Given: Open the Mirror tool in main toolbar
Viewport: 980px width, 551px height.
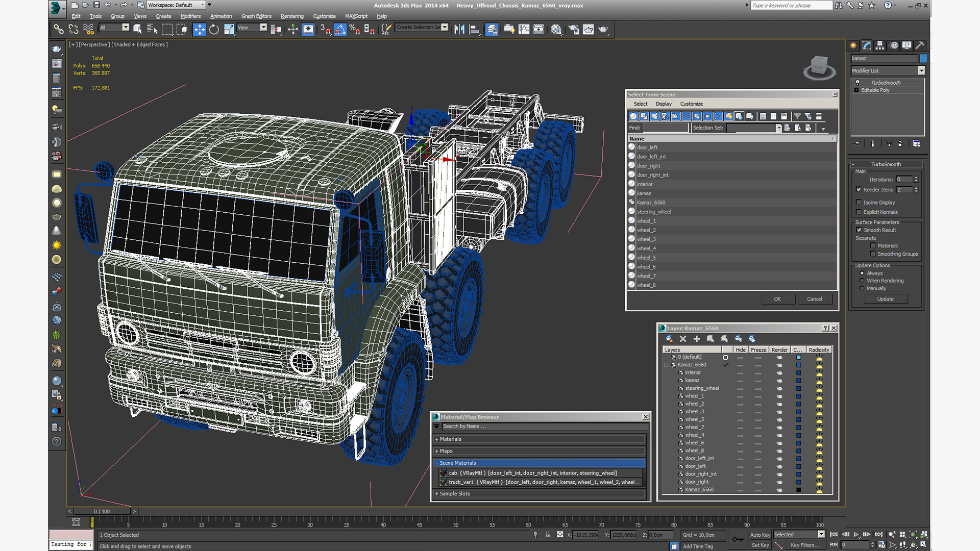Looking at the screenshot, I should click(x=459, y=29).
